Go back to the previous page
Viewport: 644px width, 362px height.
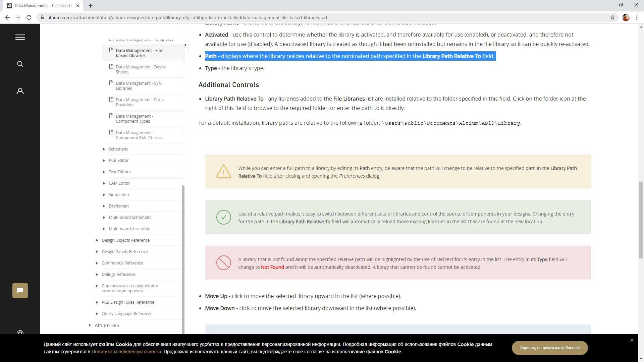(x=7, y=17)
